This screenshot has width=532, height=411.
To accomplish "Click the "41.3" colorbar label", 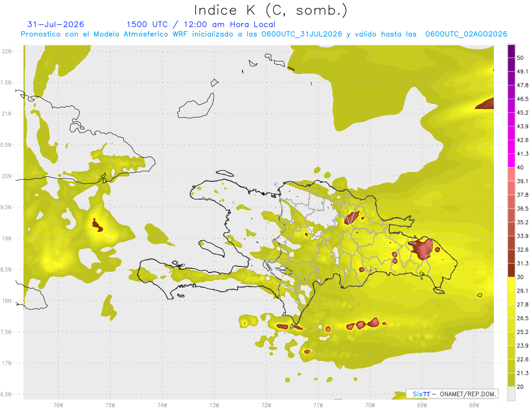I will 523,154.
